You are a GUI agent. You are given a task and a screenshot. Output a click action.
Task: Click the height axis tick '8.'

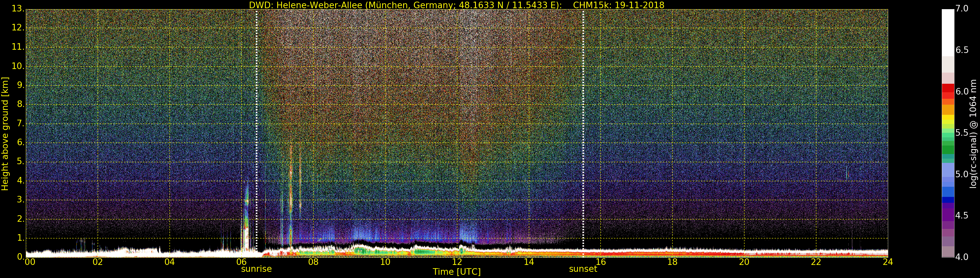[x=21, y=104]
